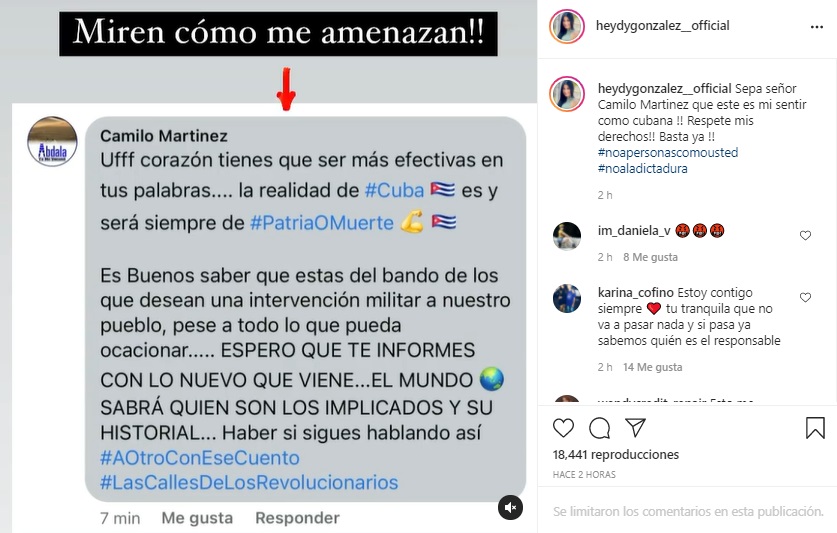Screen dimensions: 837x533
Task: Unmute the video with the speaker icon
Action: pyautogui.click(x=510, y=507)
